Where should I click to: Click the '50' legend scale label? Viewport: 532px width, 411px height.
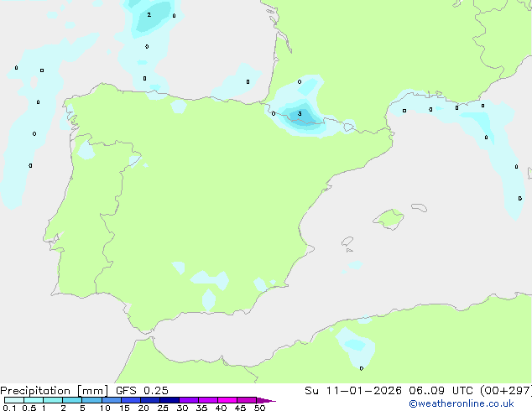pos(259,408)
